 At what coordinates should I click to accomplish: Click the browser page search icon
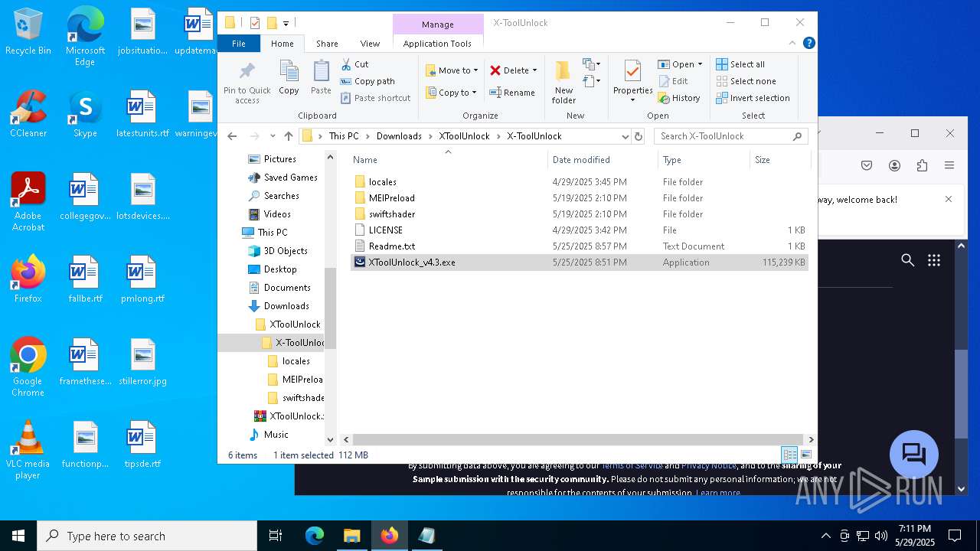tap(908, 260)
